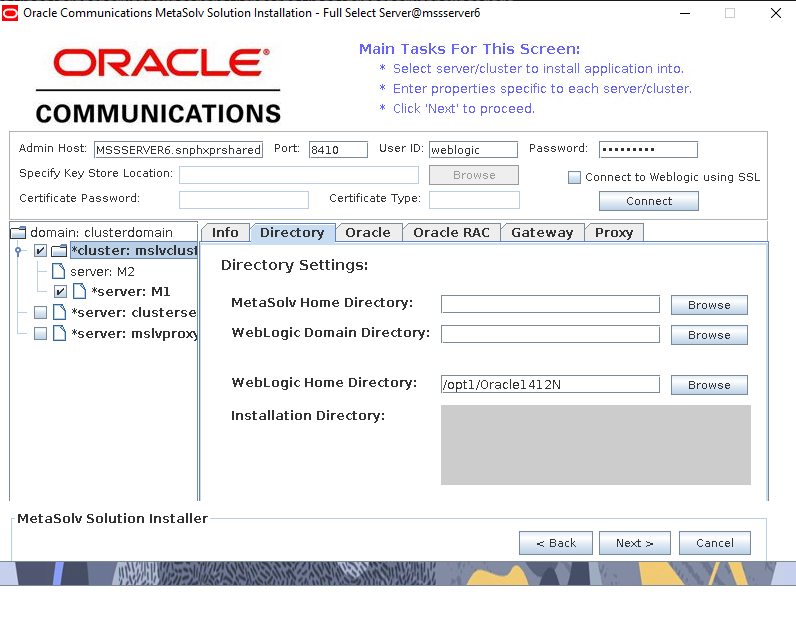This screenshot has width=796, height=621.
Task: Select the *server: M1 tree item
Action: 130,291
